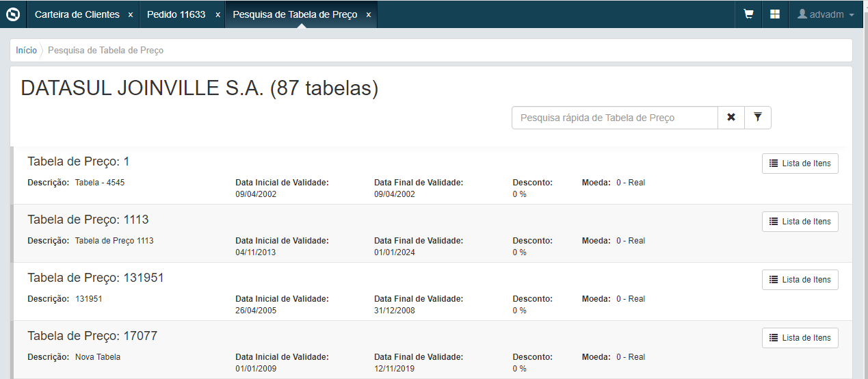Viewport: 868px width, 379px height.
Task: Select the Tabela de Preço: 1113 heading
Action: click(88, 220)
